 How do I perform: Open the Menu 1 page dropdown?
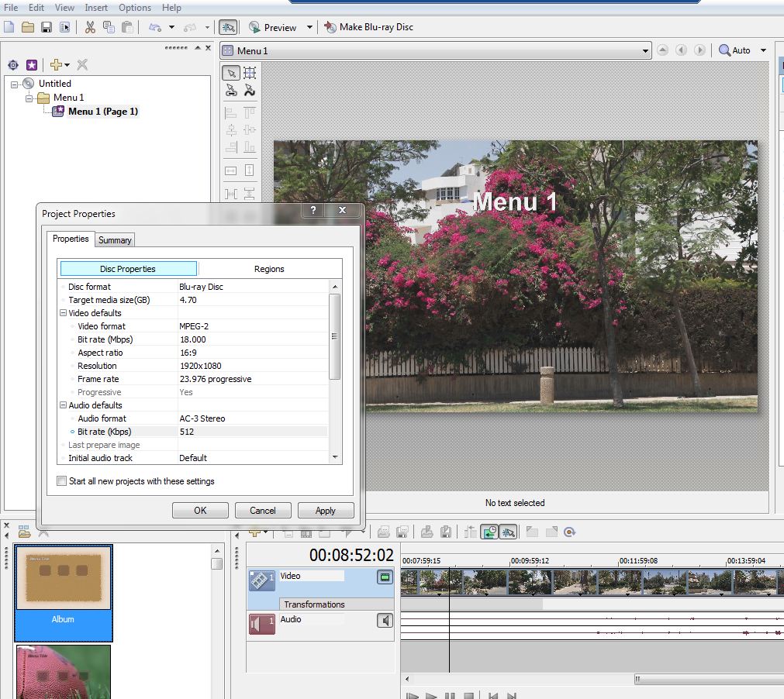pyautogui.click(x=645, y=51)
